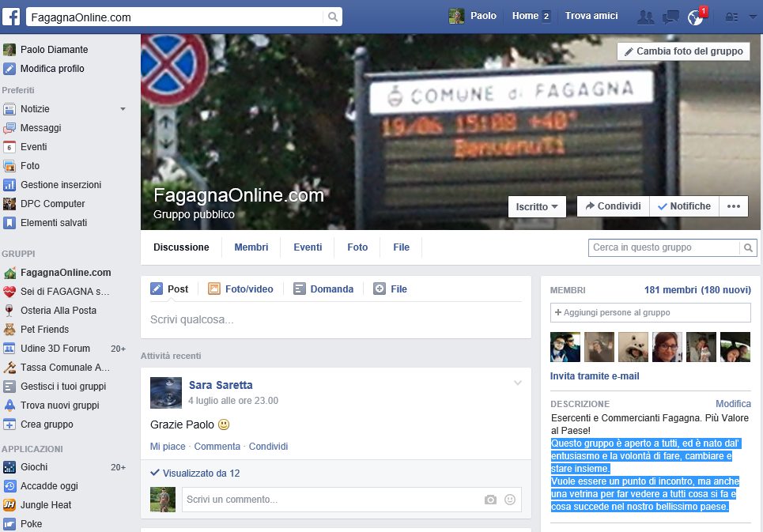Viewport: 763px width, 532px height.
Task: Select the Domanda composer option
Action: pyautogui.click(x=323, y=289)
